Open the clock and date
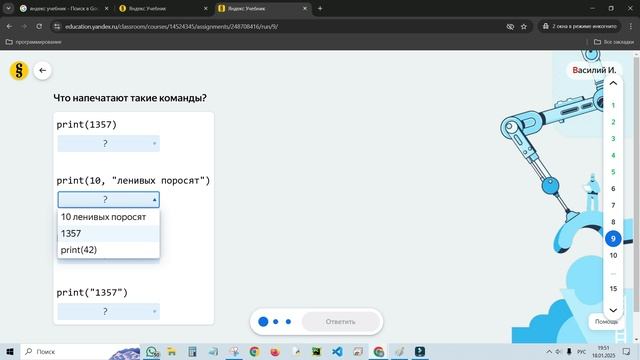This screenshot has width=640, height=360. point(603,351)
